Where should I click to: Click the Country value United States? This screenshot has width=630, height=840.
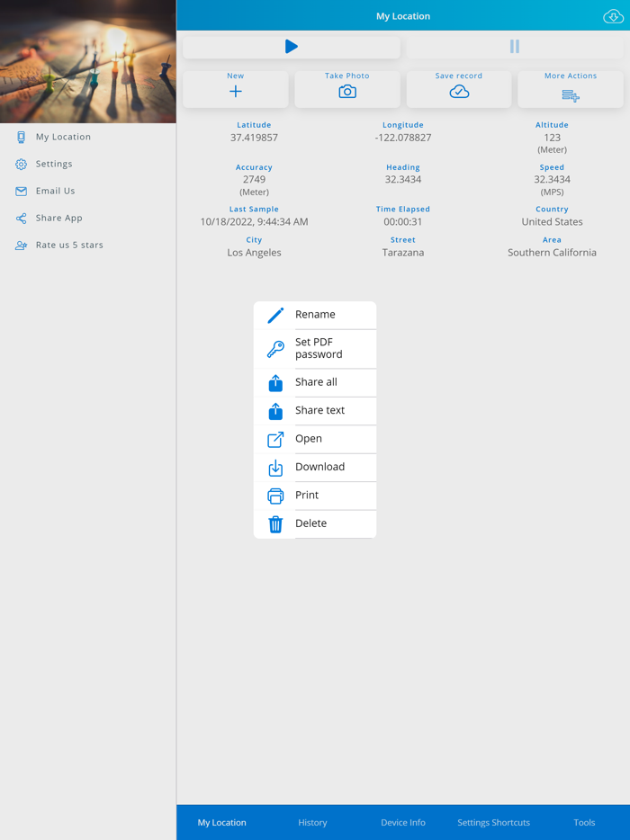point(553,222)
